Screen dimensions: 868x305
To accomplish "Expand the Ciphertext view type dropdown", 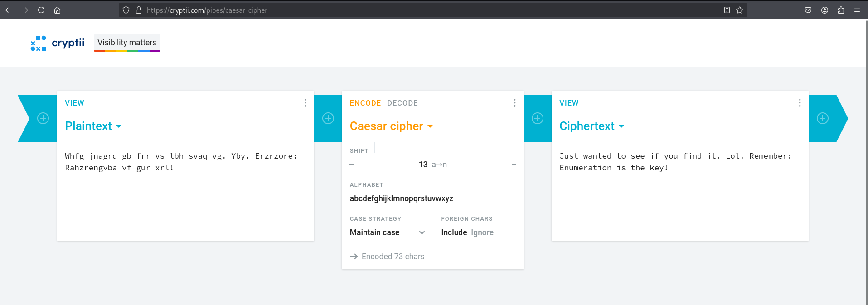I will click(592, 126).
